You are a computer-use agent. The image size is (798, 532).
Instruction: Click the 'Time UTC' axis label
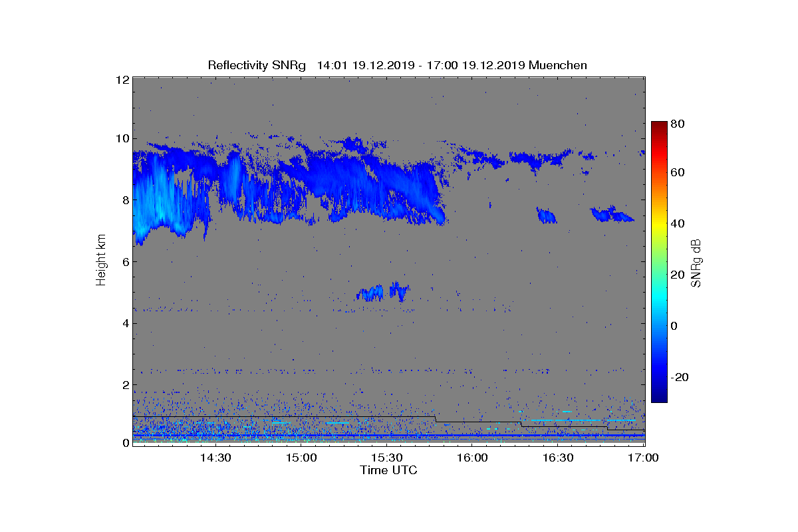pos(389,470)
